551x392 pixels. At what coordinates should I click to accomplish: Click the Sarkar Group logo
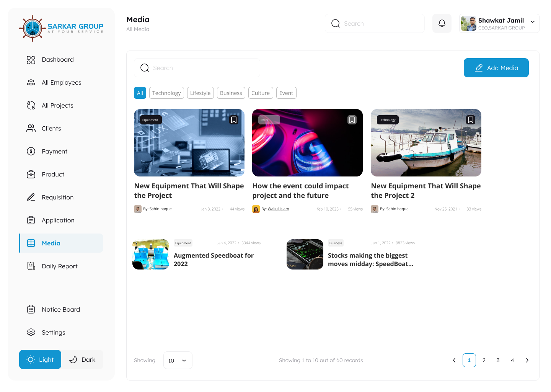tap(61, 29)
